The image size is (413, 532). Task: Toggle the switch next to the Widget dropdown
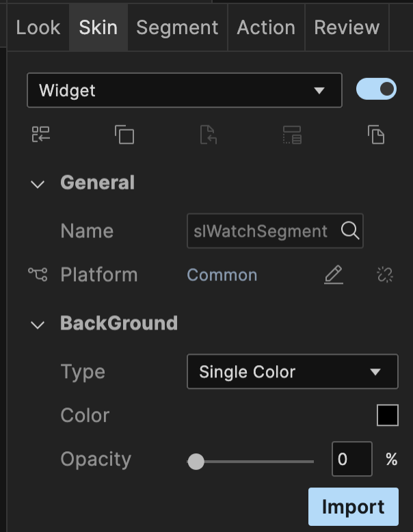[x=376, y=90]
